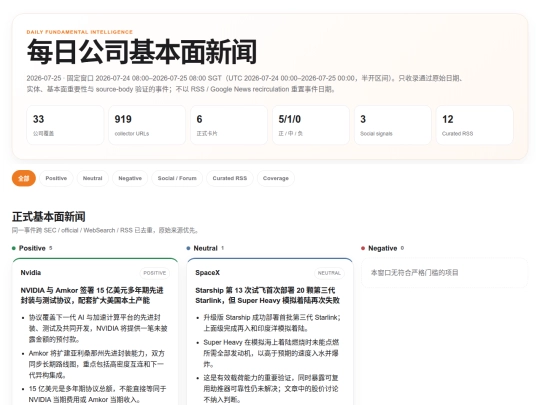
Task: Click the Positive column header
Action: 32,248
